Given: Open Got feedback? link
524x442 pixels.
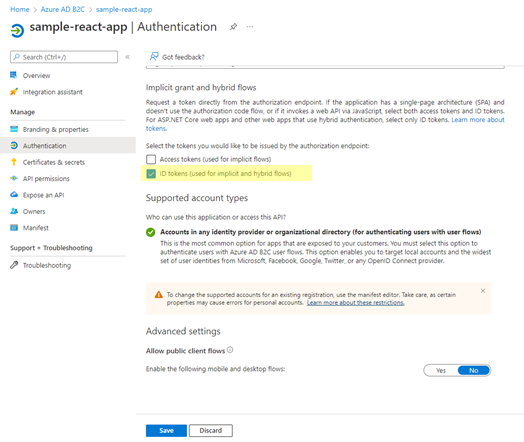Looking at the screenshot, I should (183, 57).
